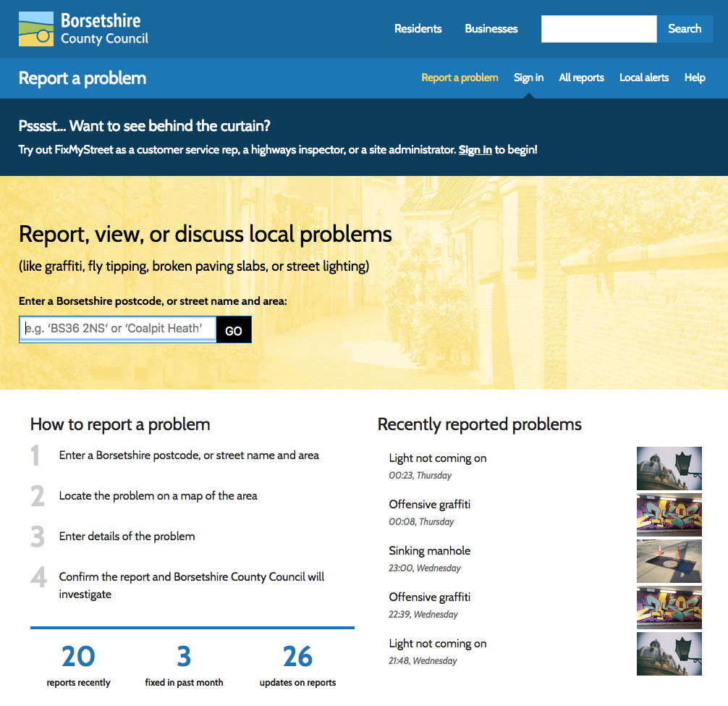Click the Borsetshire County Council logo
Screen dimensions: 728x706
82,29
